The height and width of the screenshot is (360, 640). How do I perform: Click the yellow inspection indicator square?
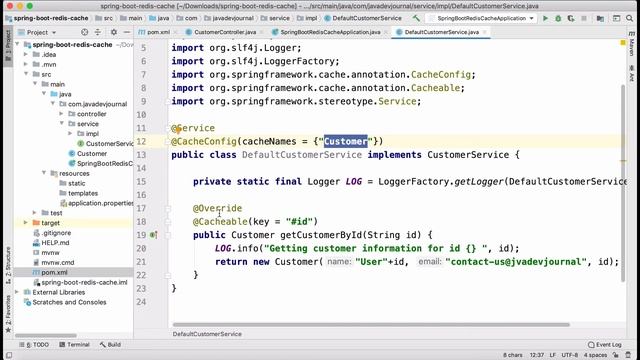623,42
